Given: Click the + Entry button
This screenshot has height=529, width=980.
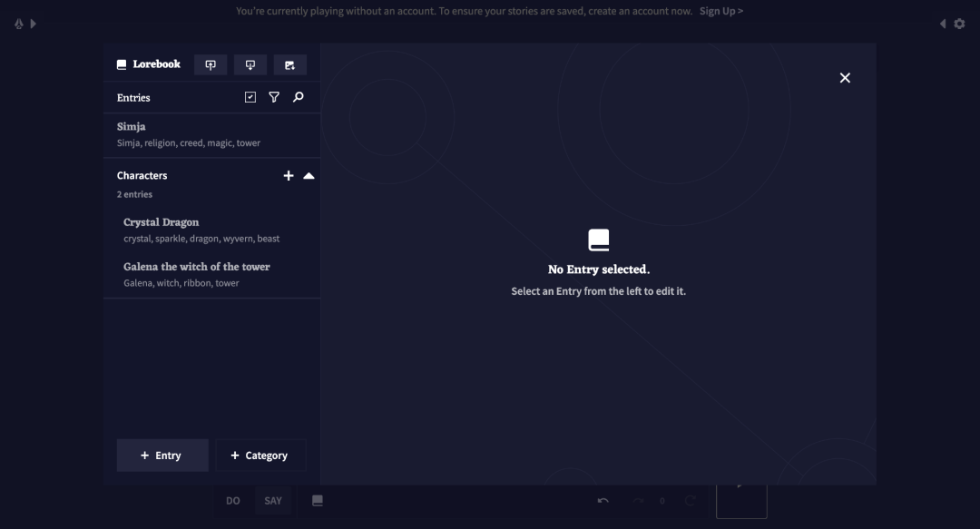Looking at the screenshot, I should click(162, 456).
